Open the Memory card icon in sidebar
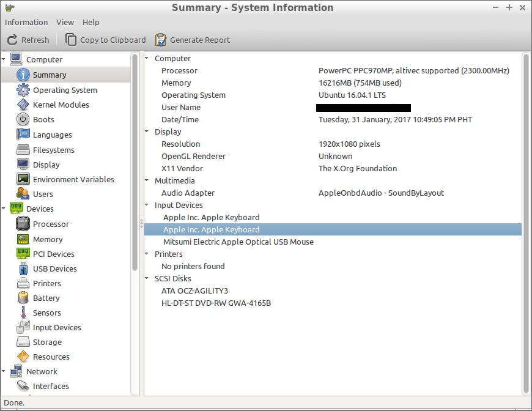Screen dimensions: 532x411 [x=23, y=239]
